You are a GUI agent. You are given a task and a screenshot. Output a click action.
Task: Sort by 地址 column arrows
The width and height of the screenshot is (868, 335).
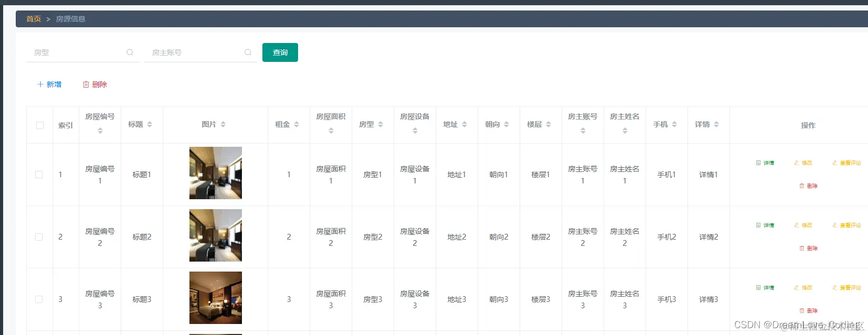(x=464, y=124)
